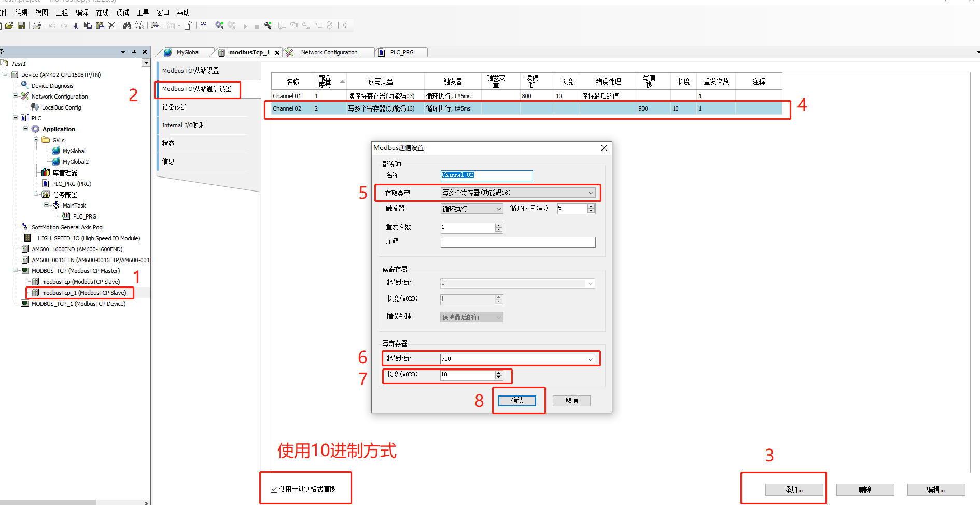Copy selection using the toolbar copy icon
Screen dimensions: 980x505
point(88,25)
